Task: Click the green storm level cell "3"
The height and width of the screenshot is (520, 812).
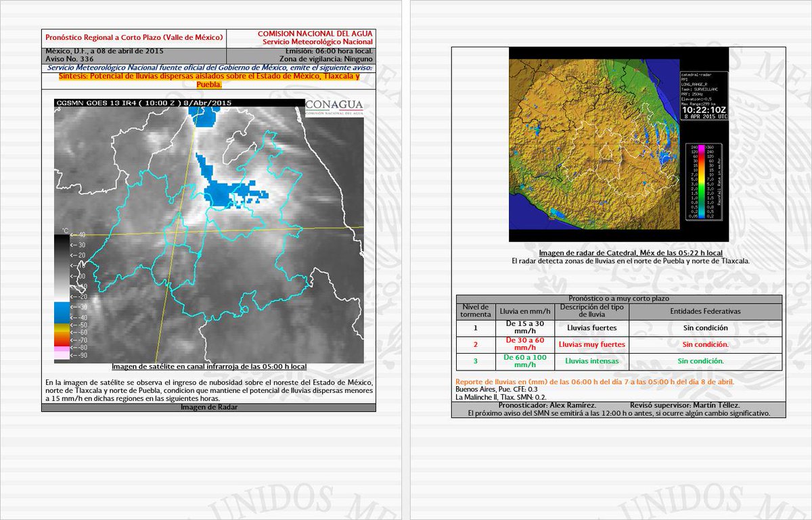Action: 474,360
